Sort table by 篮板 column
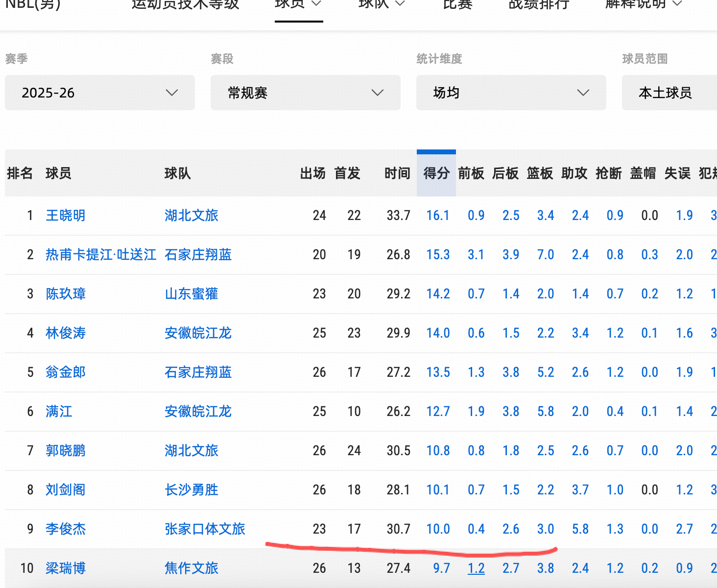The width and height of the screenshot is (717, 588). point(540,173)
